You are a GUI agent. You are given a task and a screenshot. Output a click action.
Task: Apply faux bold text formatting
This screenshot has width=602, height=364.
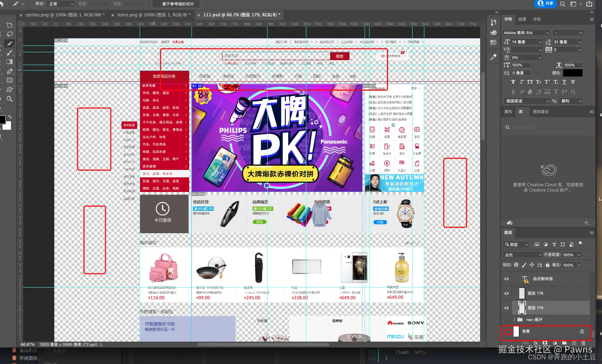(x=513, y=82)
